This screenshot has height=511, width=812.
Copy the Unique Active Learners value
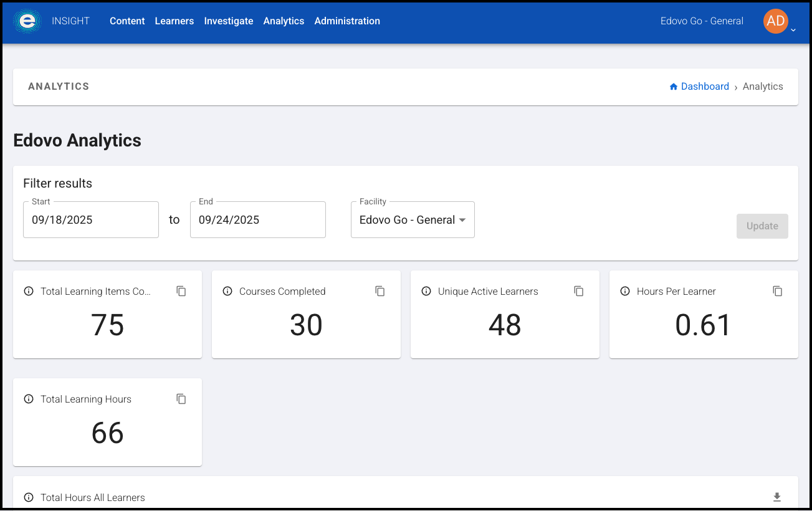(x=579, y=291)
